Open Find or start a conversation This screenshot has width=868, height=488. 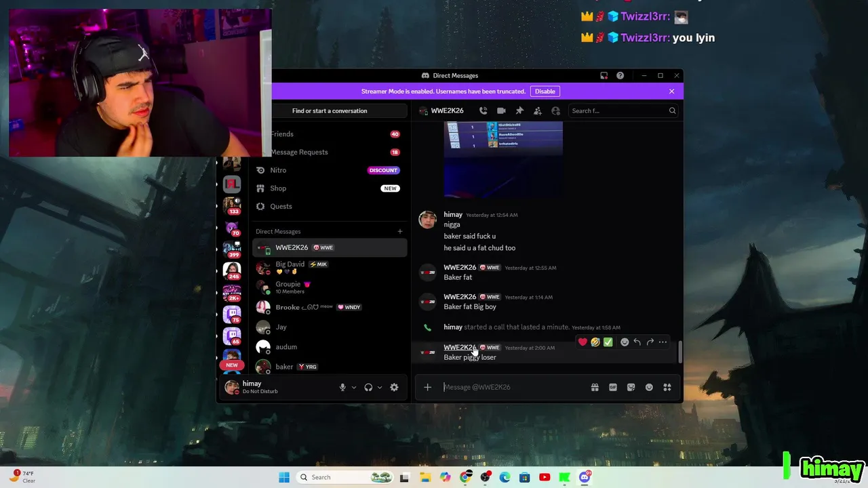[x=330, y=110]
